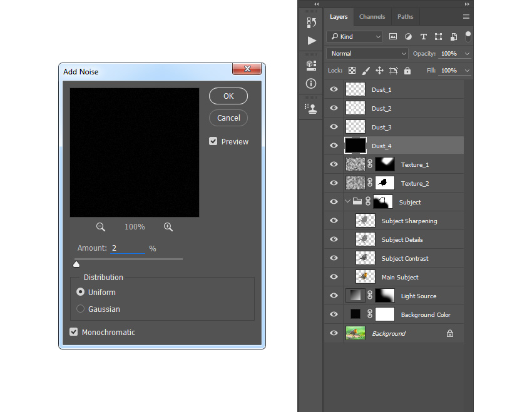Collapse the Subject group
The width and height of the screenshot is (532, 412).
point(348,201)
